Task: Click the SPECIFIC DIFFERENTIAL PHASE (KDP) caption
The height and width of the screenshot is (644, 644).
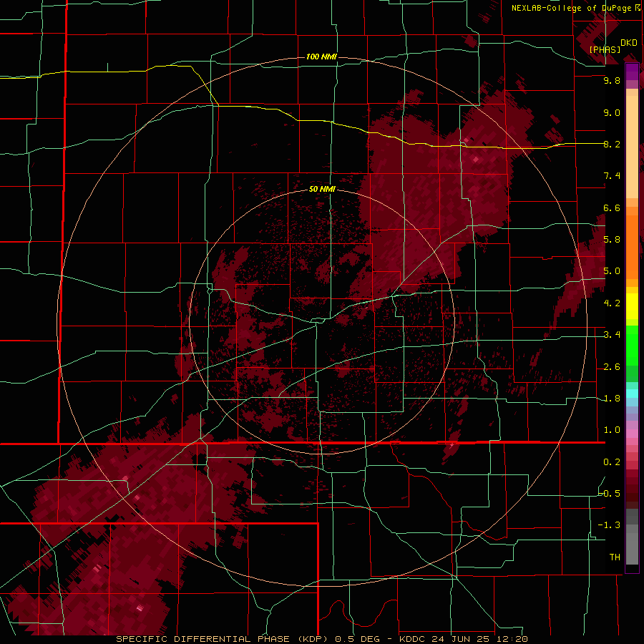Action: tap(222, 639)
